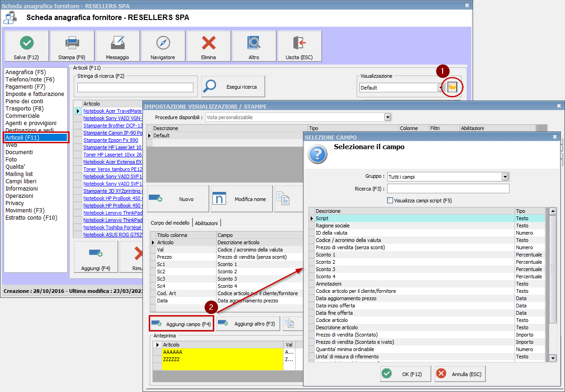Open the Stampante Epson Fx 890 article link
Viewport: 565px width, 392px height.
pyautogui.click(x=111, y=140)
